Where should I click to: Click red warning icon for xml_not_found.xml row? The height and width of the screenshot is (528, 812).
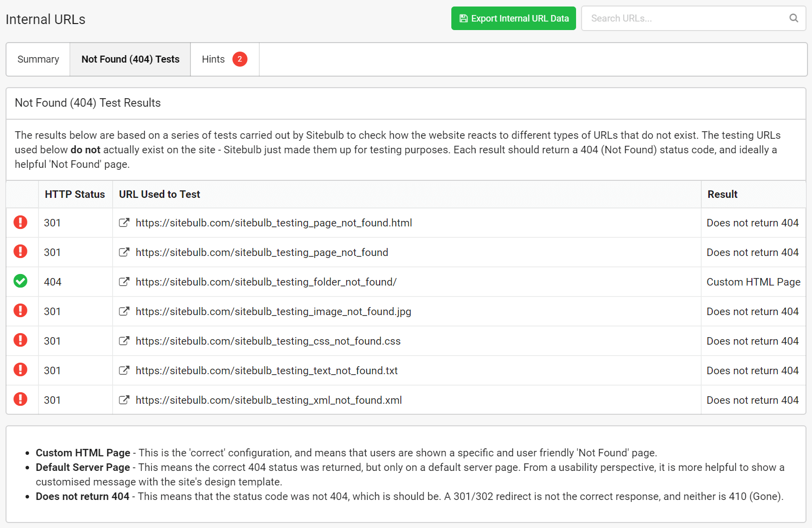[21, 400]
